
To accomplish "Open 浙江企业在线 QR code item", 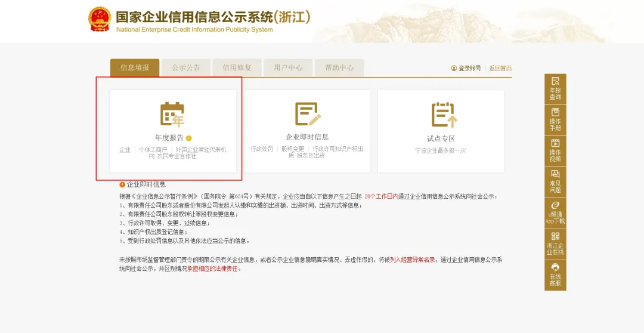I will (555, 244).
